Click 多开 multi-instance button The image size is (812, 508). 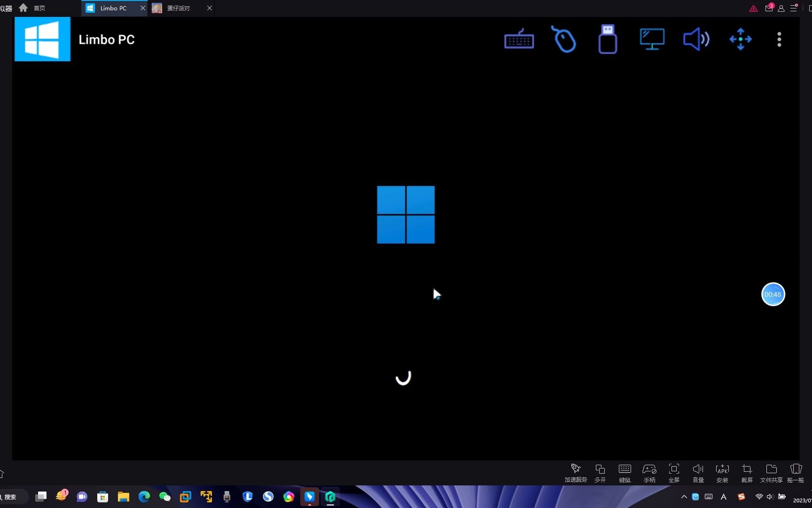pos(600,473)
